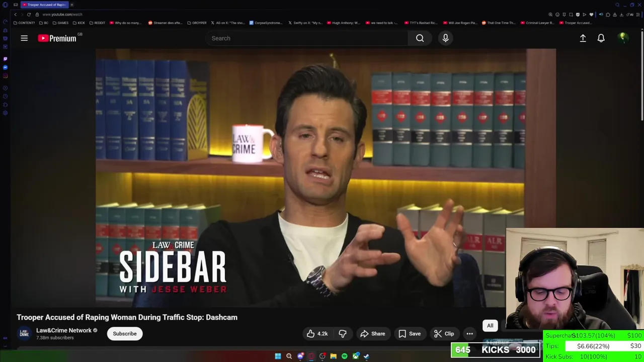Open the zoom magnifier icon in the address bar
The image size is (644, 362).
click(550, 15)
